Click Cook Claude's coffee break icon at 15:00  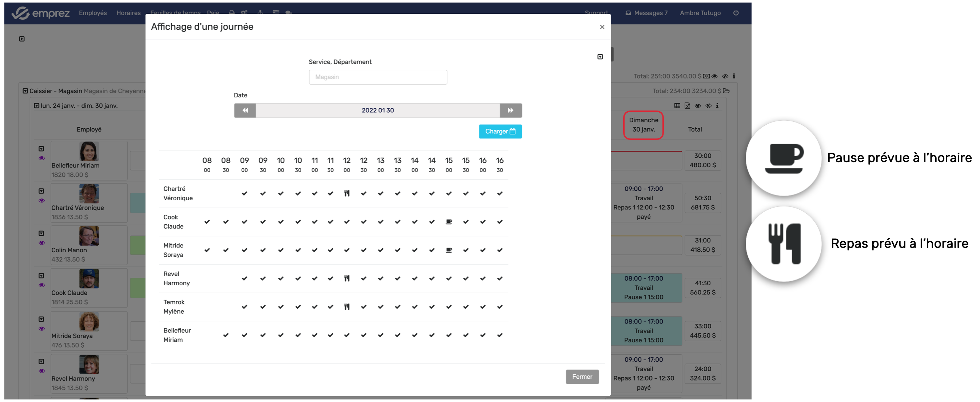tap(449, 221)
